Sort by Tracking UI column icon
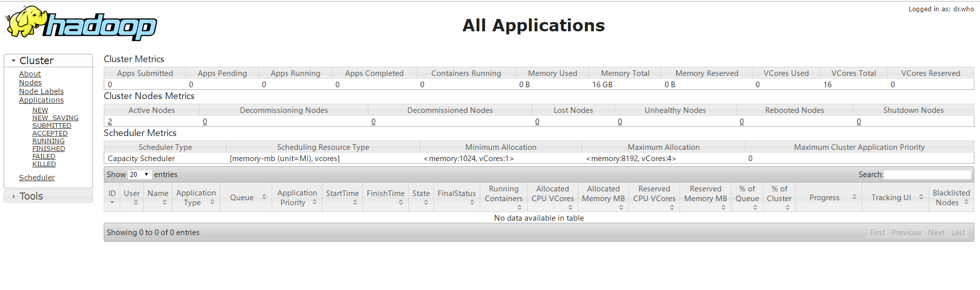This screenshot has height=290, width=980. click(x=921, y=197)
